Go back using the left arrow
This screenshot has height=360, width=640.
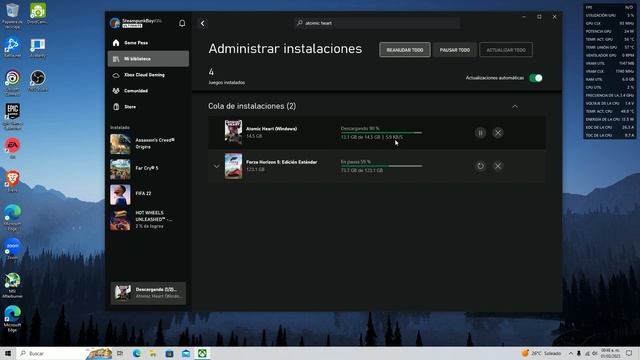[x=203, y=23]
